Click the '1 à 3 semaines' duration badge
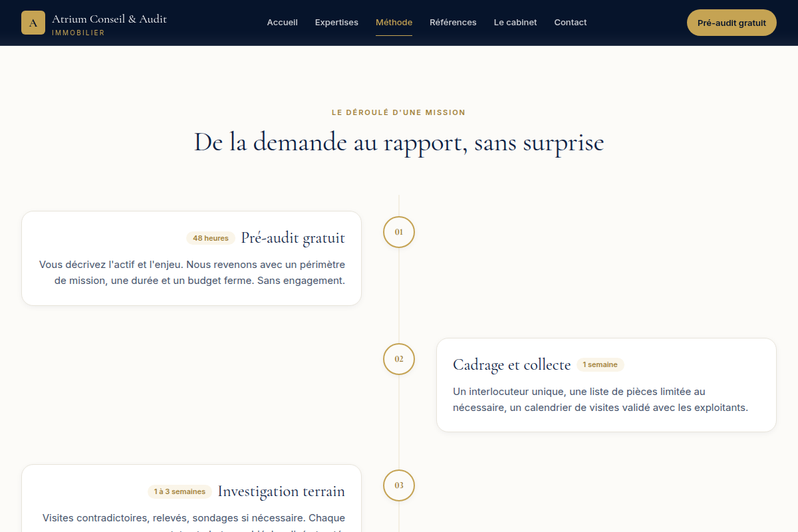The width and height of the screenshot is (798, 532). tap(180, 491)
